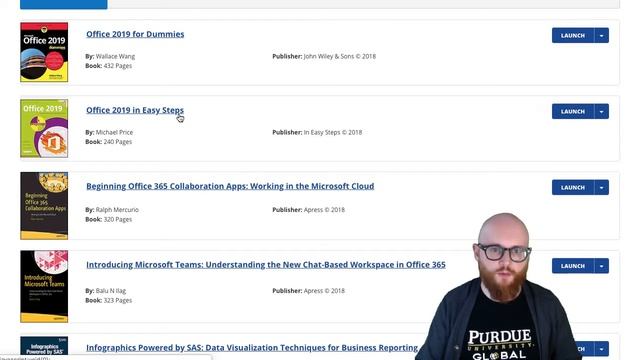Click the Office 2019 for Dummies cover thumbnail
The width and height of the screenshot is (640, 360).
click(44, 52)
